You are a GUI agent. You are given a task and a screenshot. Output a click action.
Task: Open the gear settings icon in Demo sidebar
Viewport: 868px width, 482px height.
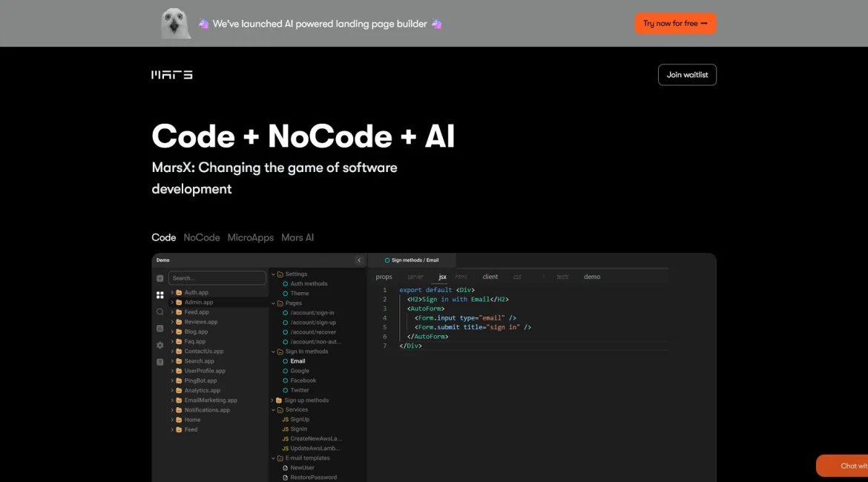160,346
